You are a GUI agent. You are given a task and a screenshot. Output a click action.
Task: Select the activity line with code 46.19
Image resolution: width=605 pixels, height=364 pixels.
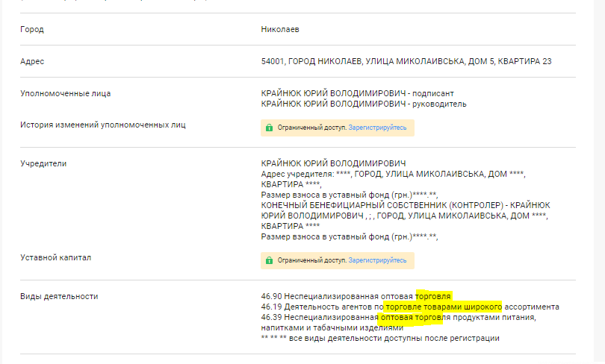pos(410,307)
